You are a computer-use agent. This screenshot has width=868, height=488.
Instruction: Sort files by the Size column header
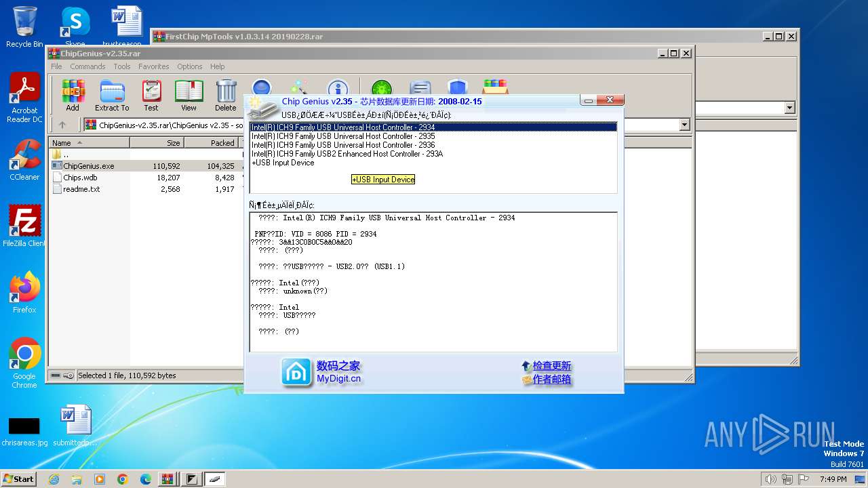pyautogui.click(x=157, y=143)
